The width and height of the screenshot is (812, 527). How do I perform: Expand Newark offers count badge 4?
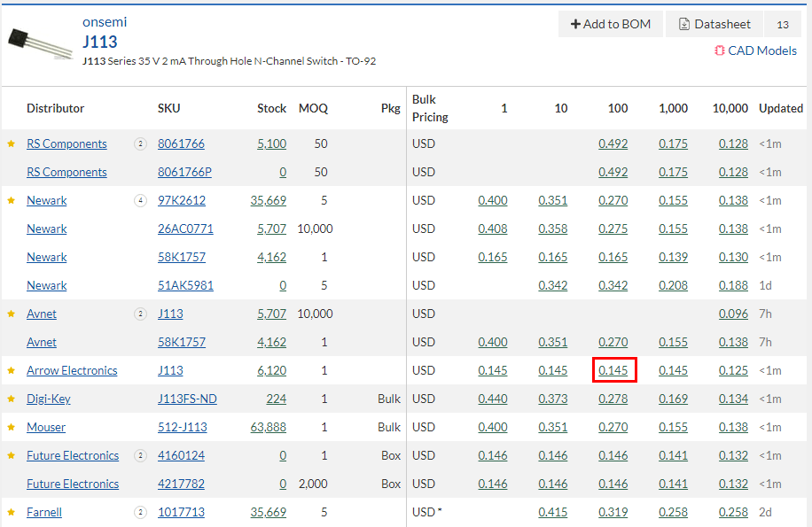point(140,200)
